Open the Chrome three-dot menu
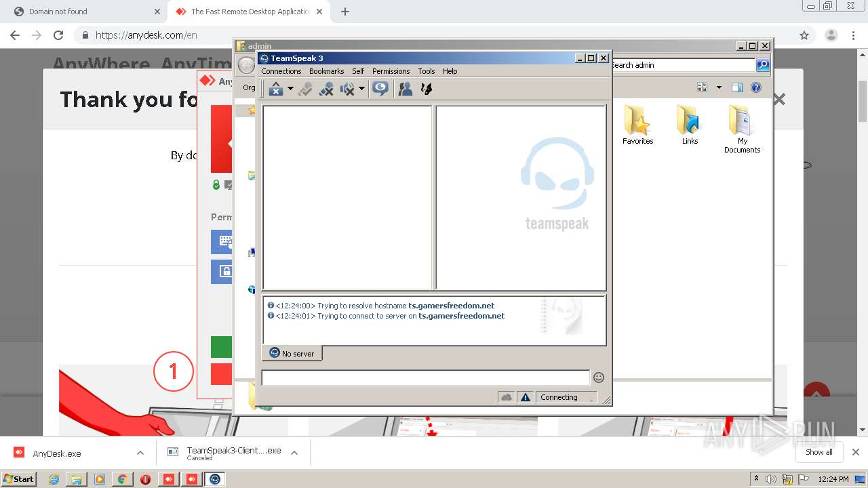 [853, 35]
